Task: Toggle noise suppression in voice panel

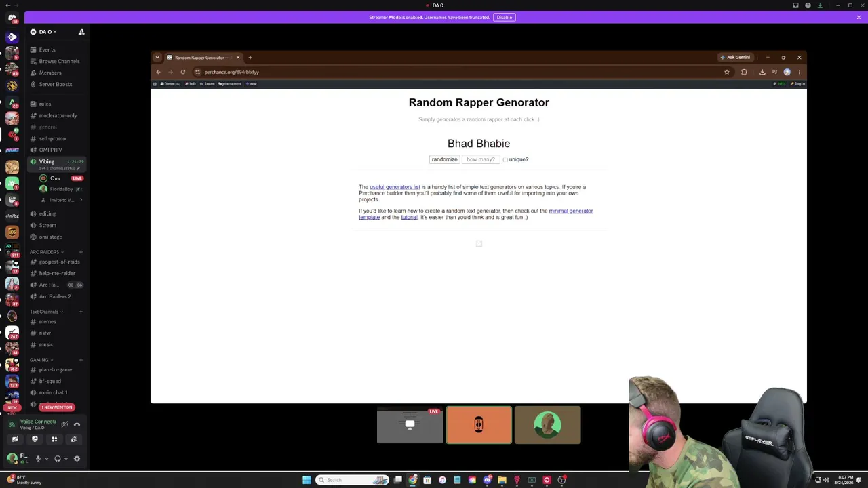Action: (64, 425)
